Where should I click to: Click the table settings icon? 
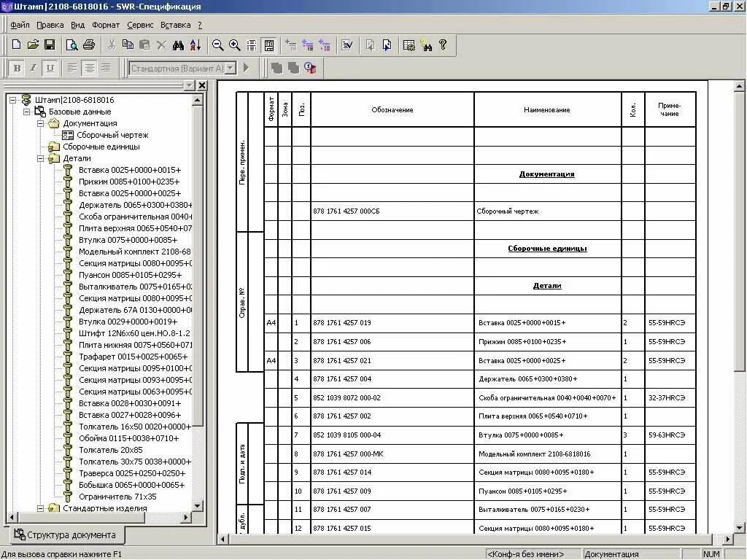coord(409,45)
